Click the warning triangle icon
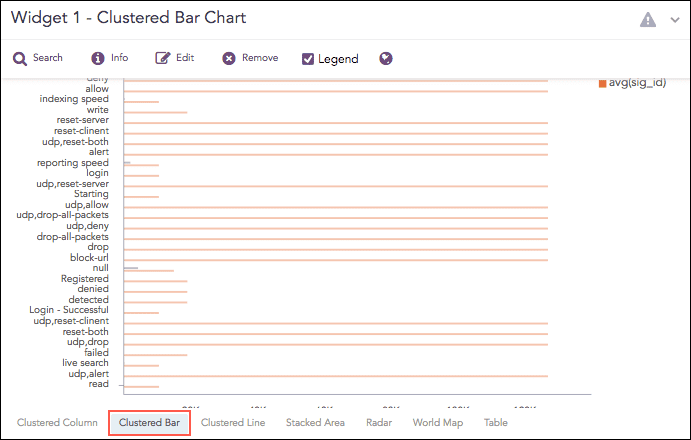 click(648, 19)
